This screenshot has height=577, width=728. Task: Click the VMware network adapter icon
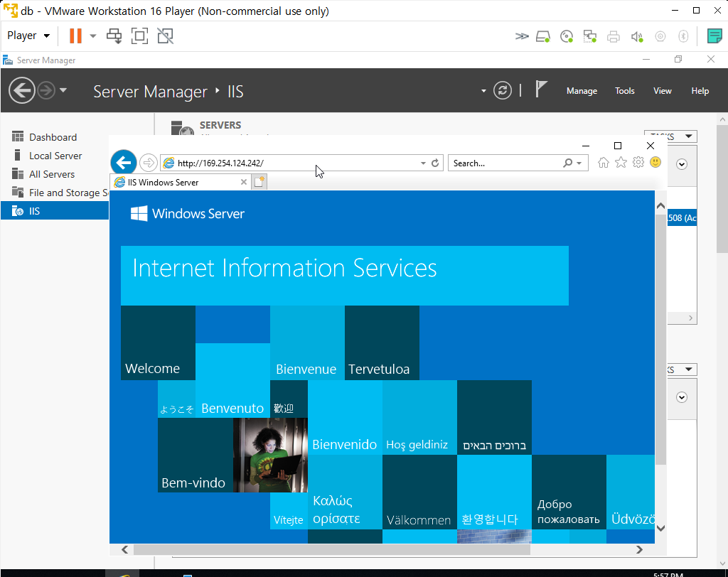tap(589, 36)
